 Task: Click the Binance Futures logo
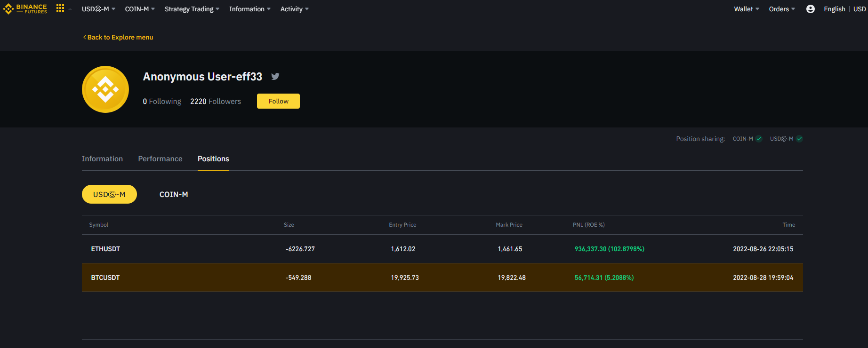[x=25, y=9]
